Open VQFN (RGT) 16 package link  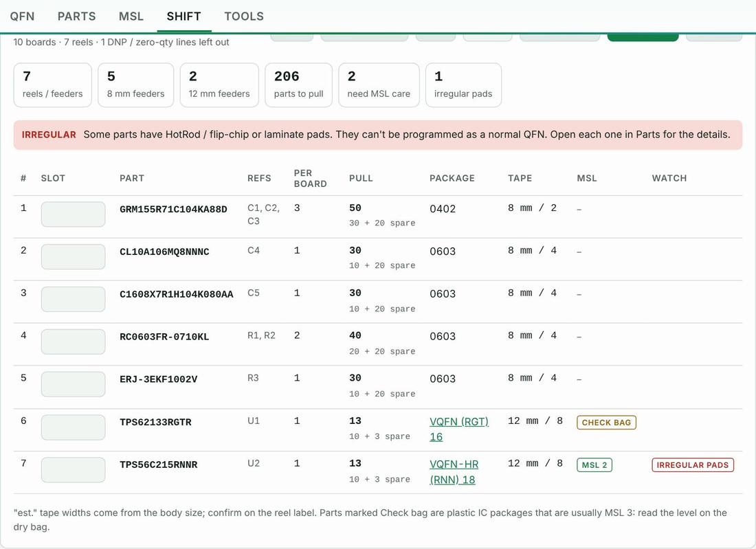[x=459, y=429]
